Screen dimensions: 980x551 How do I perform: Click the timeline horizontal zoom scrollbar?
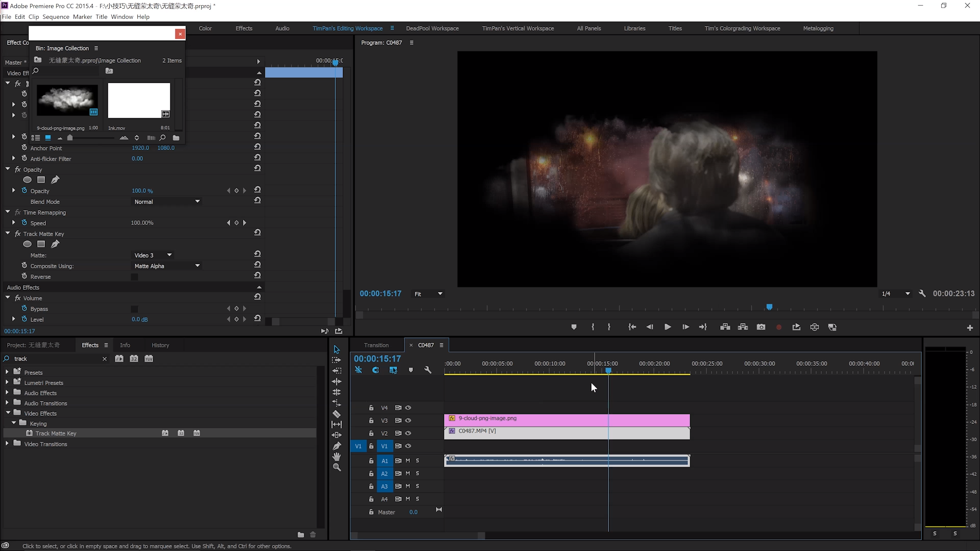tap(418, 536)
